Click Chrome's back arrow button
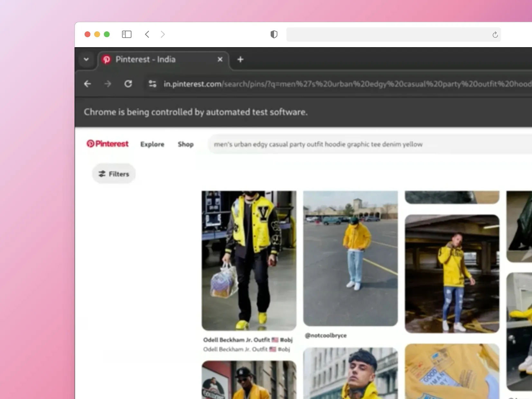 click(88, 84)
